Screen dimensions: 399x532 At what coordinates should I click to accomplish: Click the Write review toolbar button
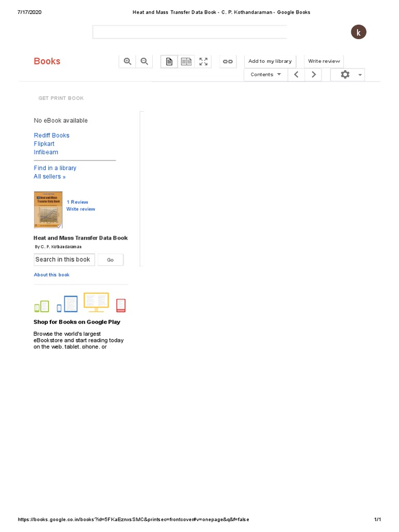click(324, 61)
